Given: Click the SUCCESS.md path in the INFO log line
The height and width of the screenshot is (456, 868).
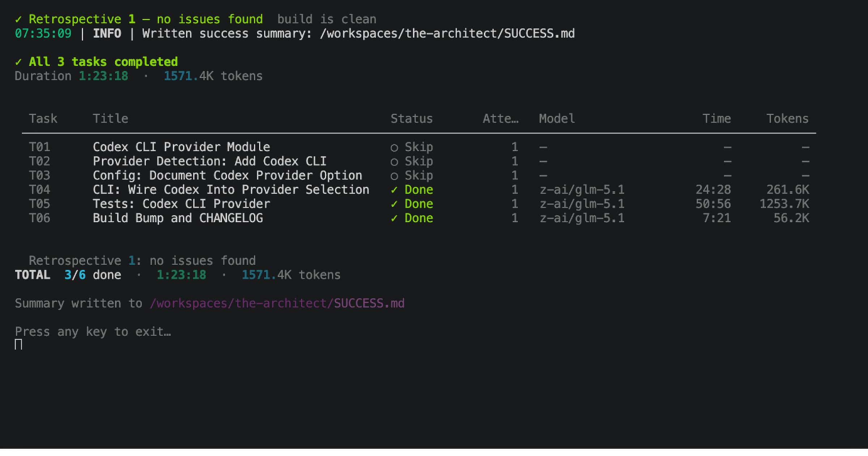Looking at the screenshot, I should (447, 34).
